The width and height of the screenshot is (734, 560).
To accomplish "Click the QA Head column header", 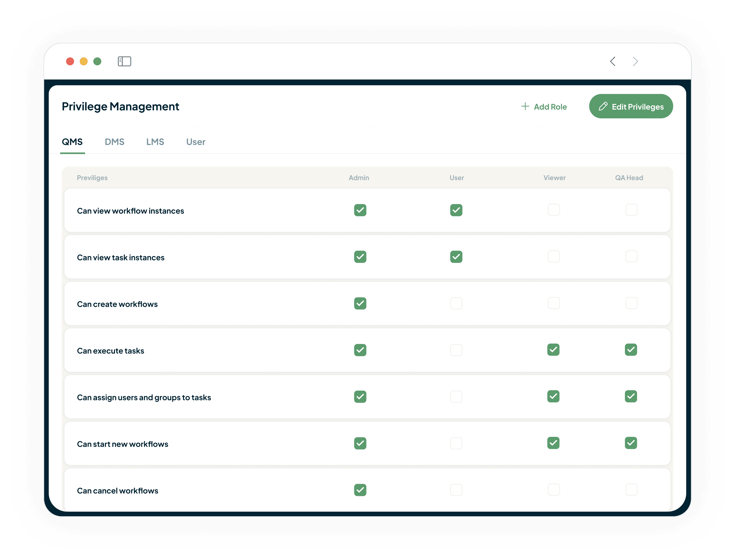I will point(629,178).
